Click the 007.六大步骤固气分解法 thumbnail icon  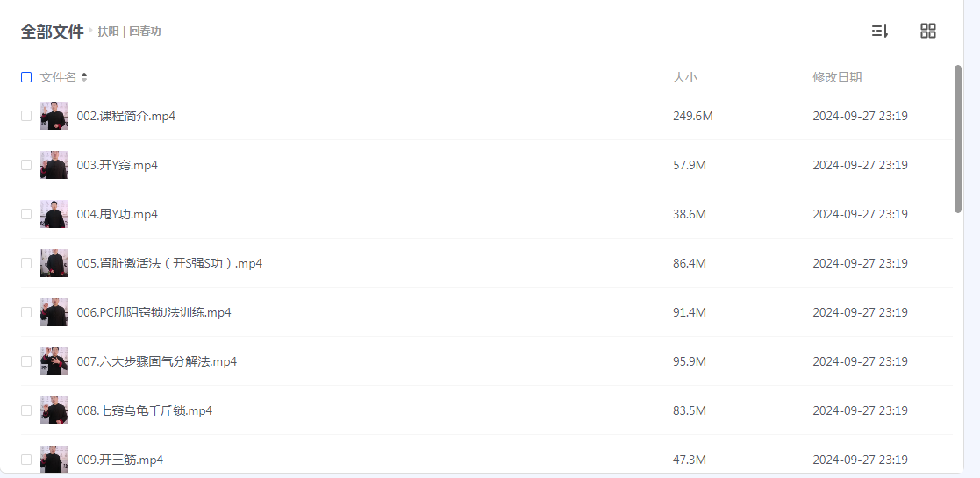[x=54, y=361]
